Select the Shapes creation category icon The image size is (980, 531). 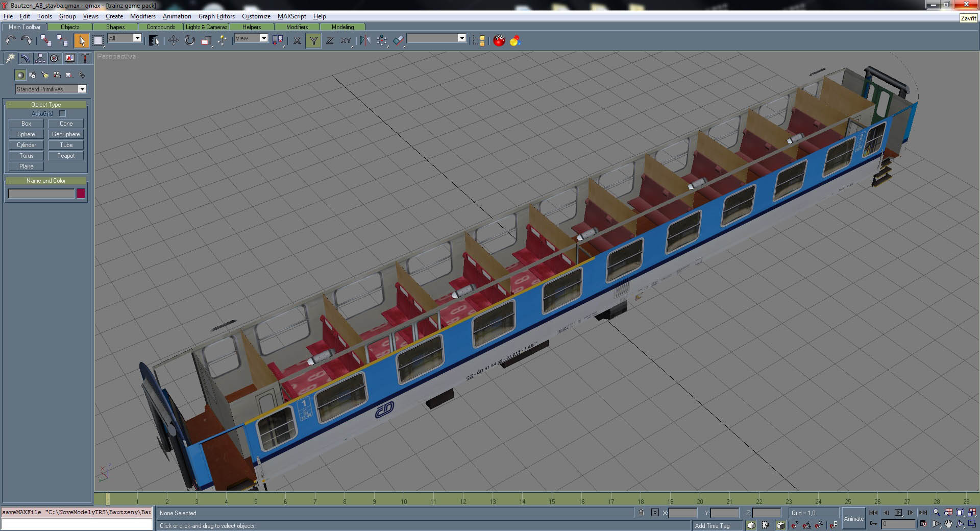(x=33, y=75)
